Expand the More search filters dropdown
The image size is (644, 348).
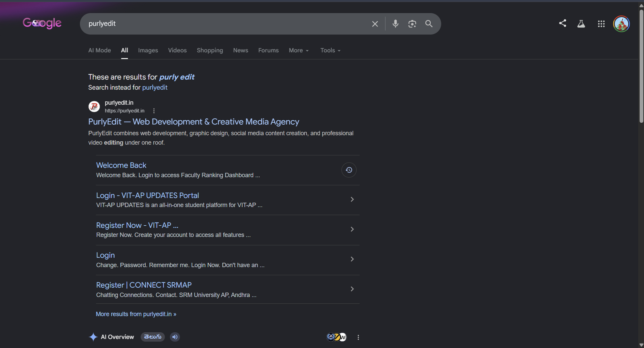299,50
